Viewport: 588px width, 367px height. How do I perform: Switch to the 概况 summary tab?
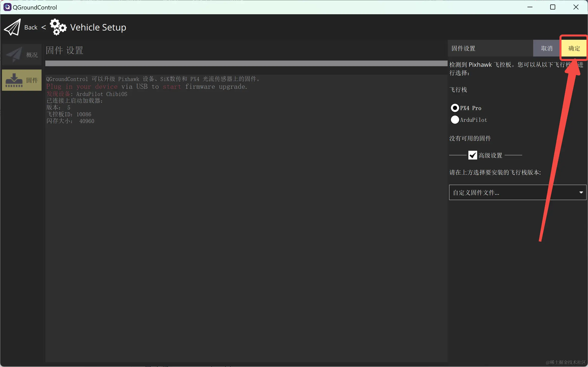[x=32, y=55]
